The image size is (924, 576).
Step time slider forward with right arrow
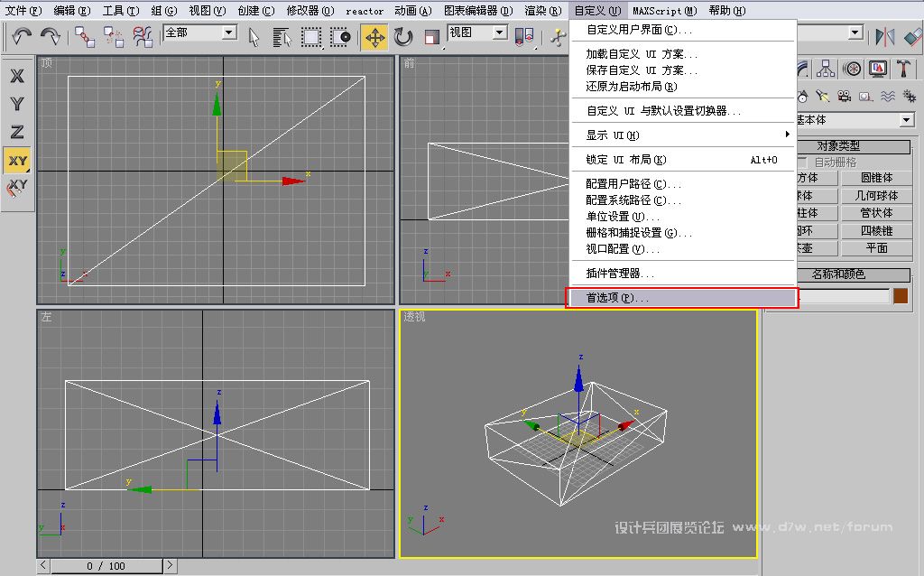coord(170,565)
